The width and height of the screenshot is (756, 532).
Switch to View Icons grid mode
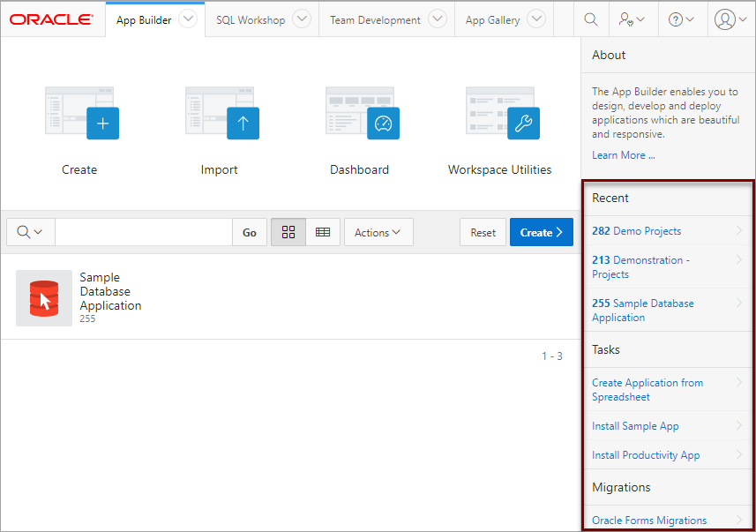coord(288,232)
